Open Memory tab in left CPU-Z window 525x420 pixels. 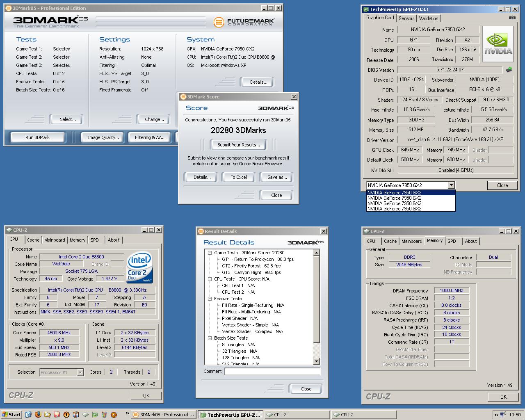(x=78, y=240)
